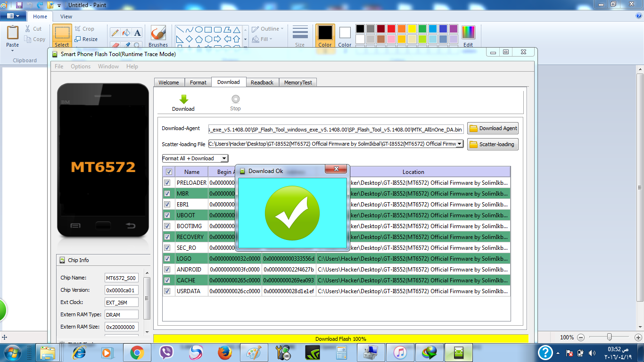The image size is (644, 362).
Task: Switch to the MemoryTest tab
Action: 298,82
